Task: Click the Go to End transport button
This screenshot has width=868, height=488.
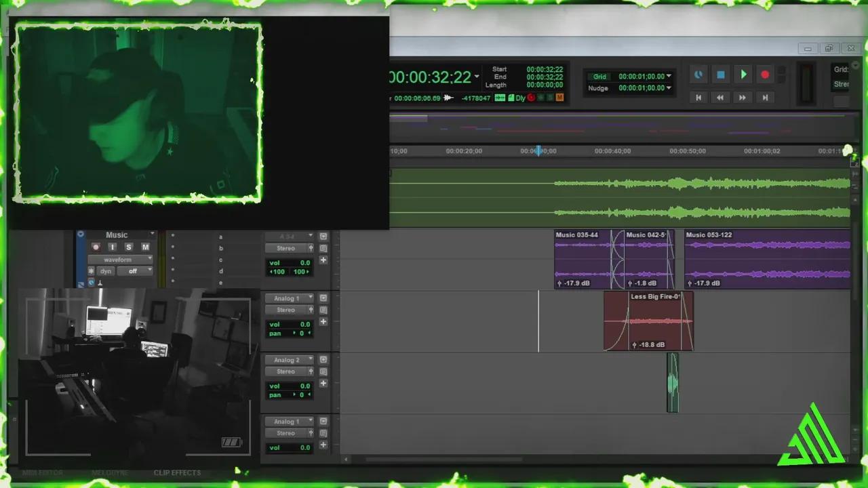Action: (x=765, y=98)
